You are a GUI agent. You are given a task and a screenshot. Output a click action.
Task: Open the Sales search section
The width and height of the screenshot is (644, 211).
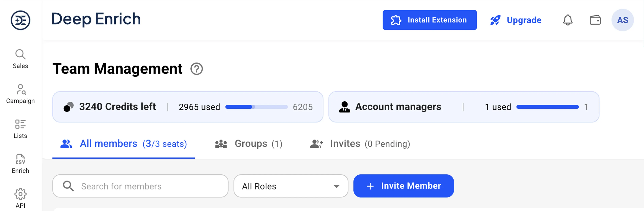click(20, 59)
